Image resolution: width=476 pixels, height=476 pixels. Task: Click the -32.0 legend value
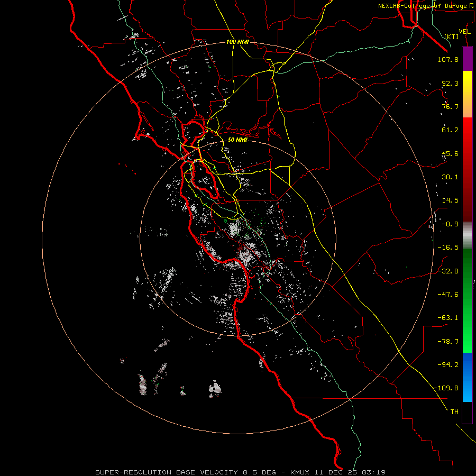point(448,271)
